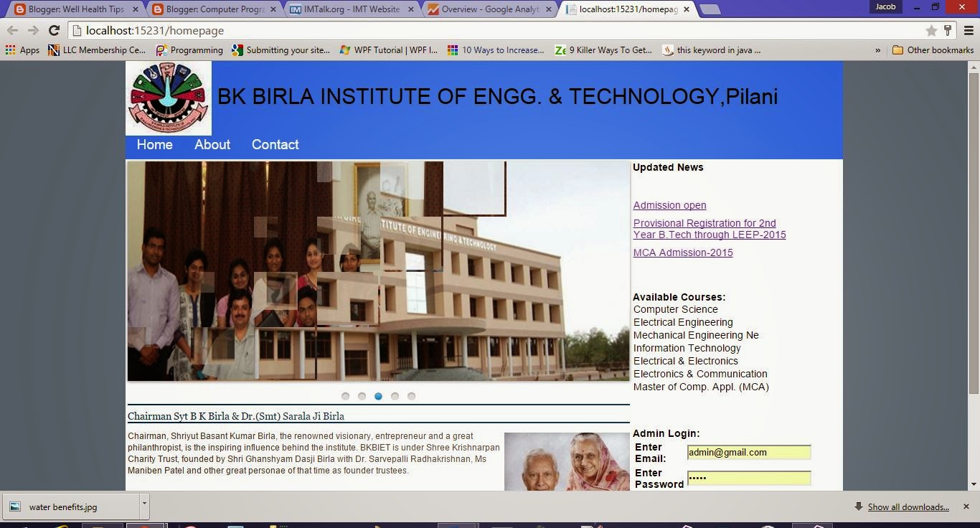980x528 pixels.
Task: Select the active third slideshow dot
Action: click(378, 396)
